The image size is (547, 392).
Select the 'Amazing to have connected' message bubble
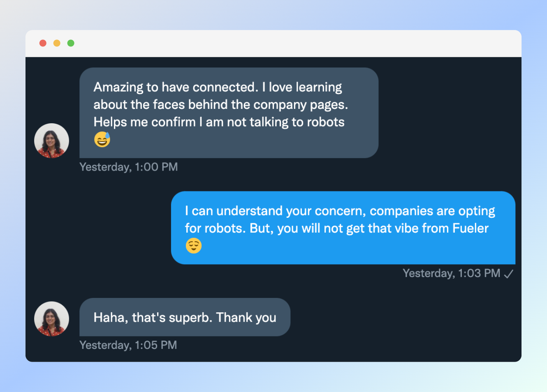point(229,113)
